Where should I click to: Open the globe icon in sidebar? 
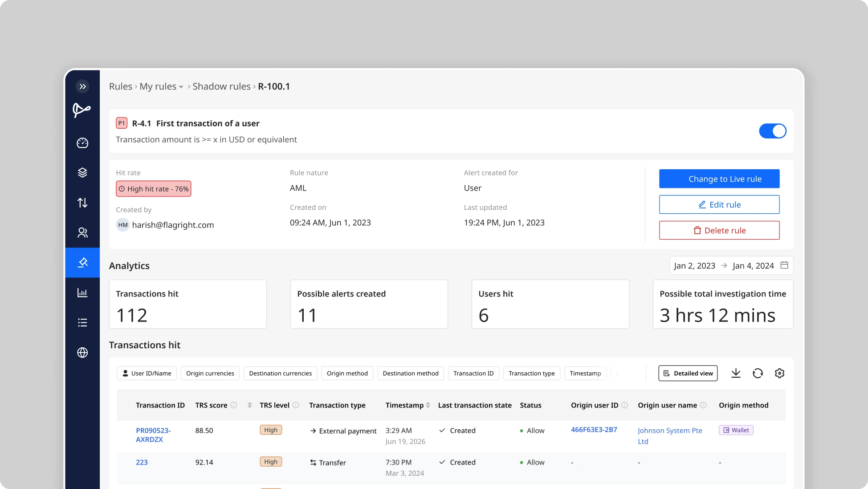[82, 353]
